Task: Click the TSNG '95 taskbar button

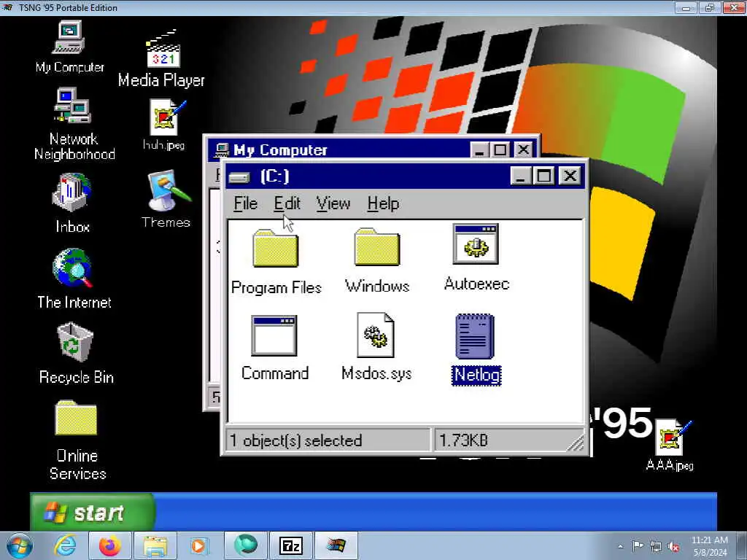Action: pyautogui.click(x=336, y=545)
